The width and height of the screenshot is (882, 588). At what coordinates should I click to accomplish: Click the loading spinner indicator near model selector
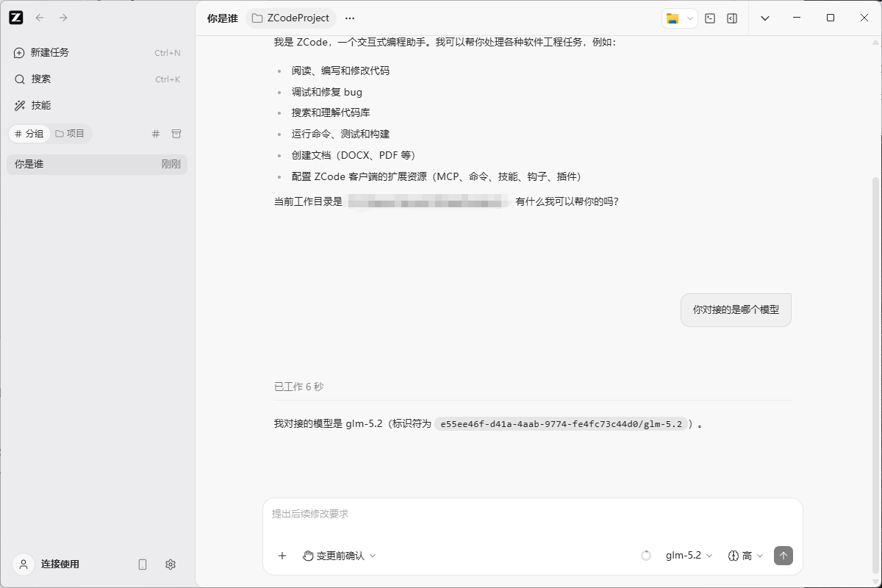point(646,556)
